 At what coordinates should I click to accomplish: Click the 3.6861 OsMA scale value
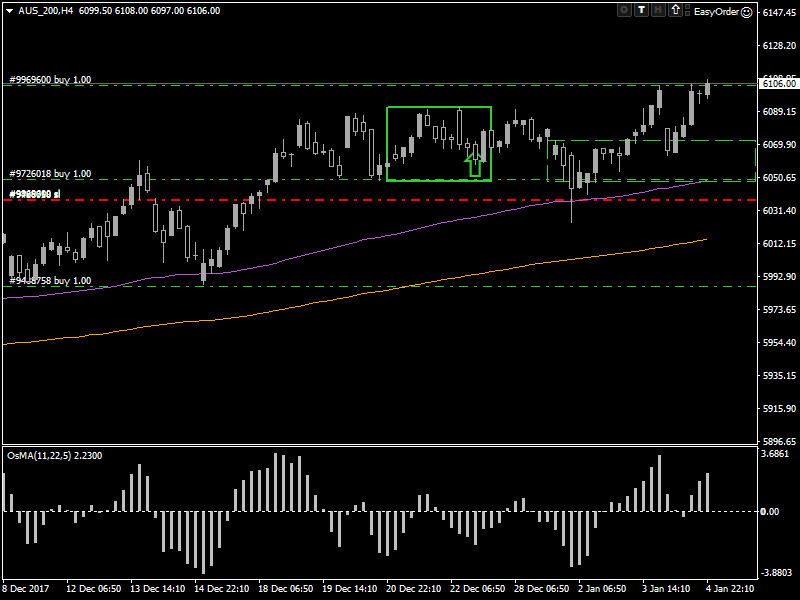(x=774, y=454)
